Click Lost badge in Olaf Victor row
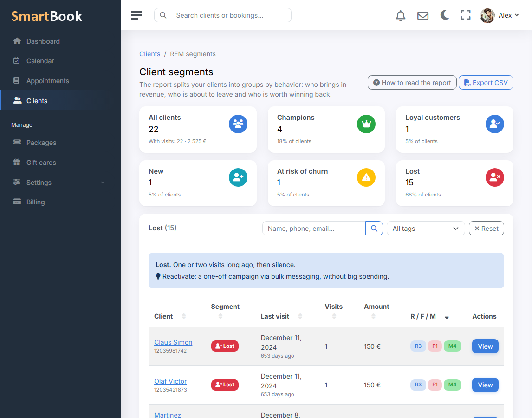Screen dimensions: 532x418 [225, 385]
